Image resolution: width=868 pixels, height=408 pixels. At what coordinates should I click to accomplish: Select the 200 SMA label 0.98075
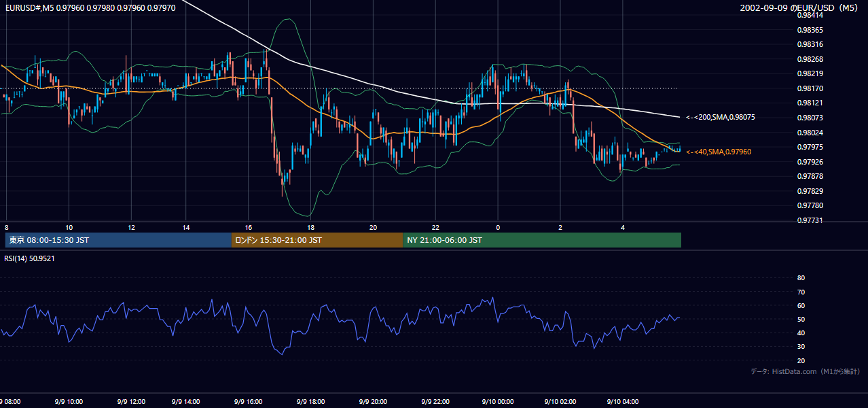point(721,117)
